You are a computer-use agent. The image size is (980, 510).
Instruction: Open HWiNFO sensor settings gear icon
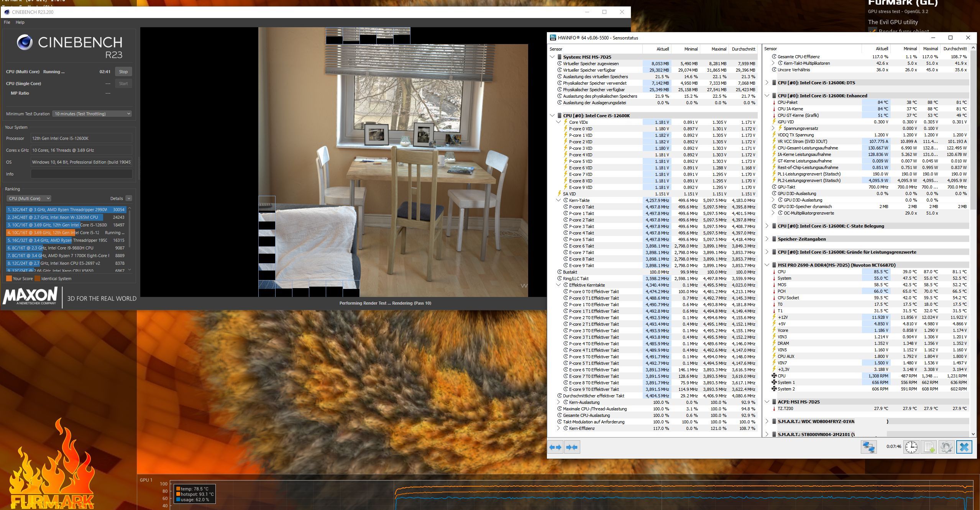click(x=946, y=447)
